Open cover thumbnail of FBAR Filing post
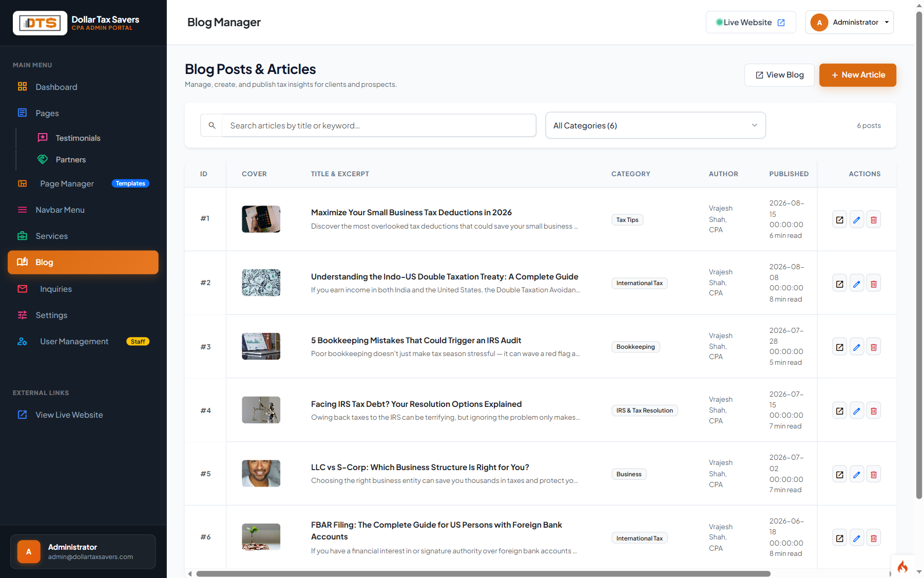 [x=261, y=537]
